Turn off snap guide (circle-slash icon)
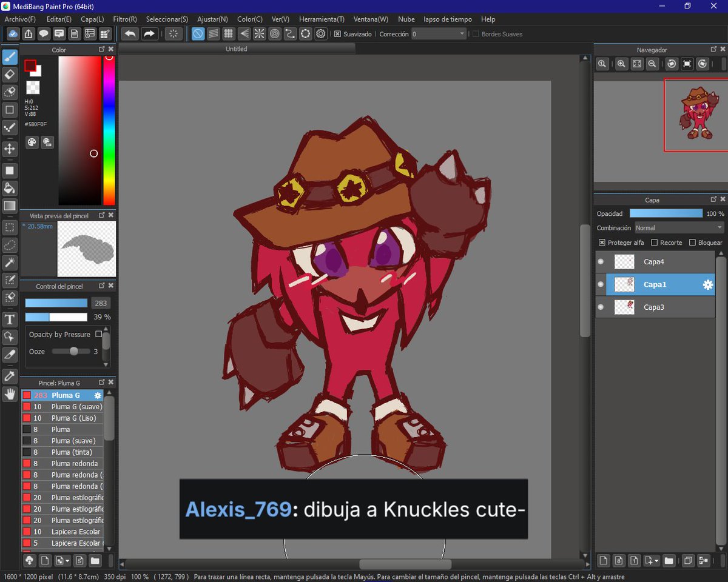 (198, 34)
